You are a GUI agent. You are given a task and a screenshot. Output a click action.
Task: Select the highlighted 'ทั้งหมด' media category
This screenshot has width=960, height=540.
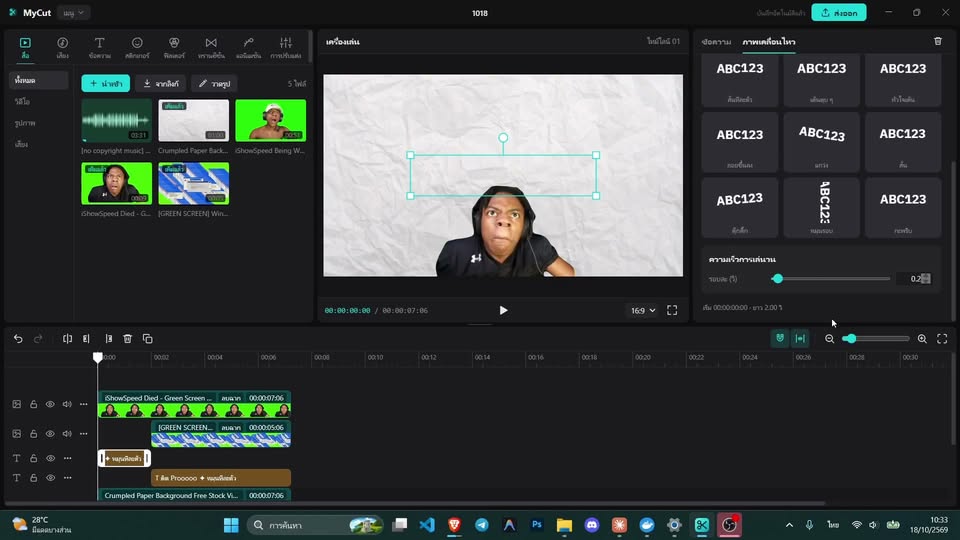[x=39, y=80]
